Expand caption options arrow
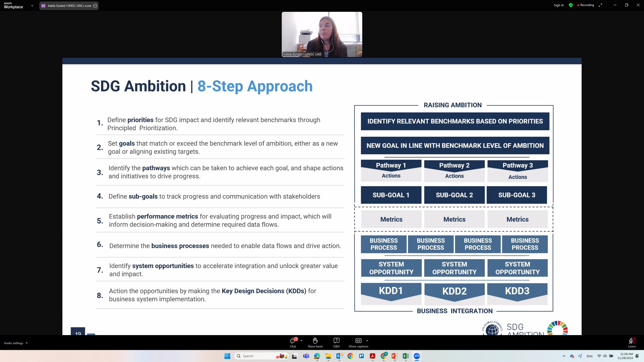The image size is (644, 362). [x=367, y=341]
